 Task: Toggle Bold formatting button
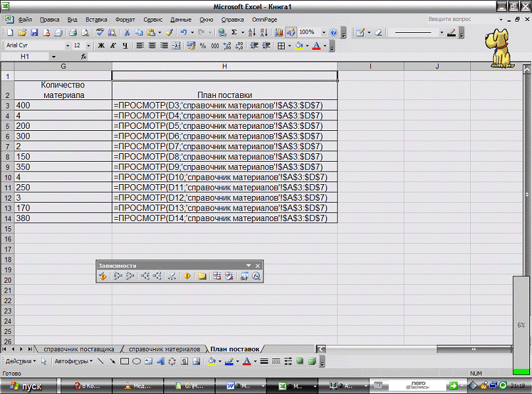tap(101, 45)
